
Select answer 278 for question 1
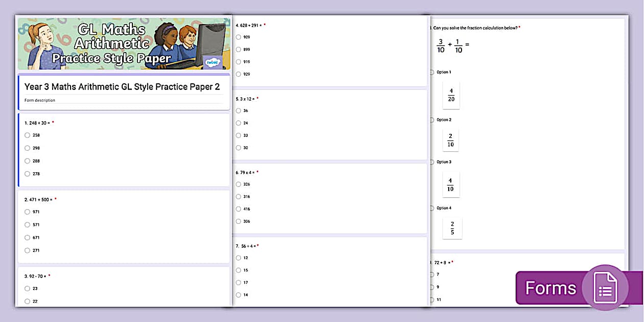tap(27, 174)
